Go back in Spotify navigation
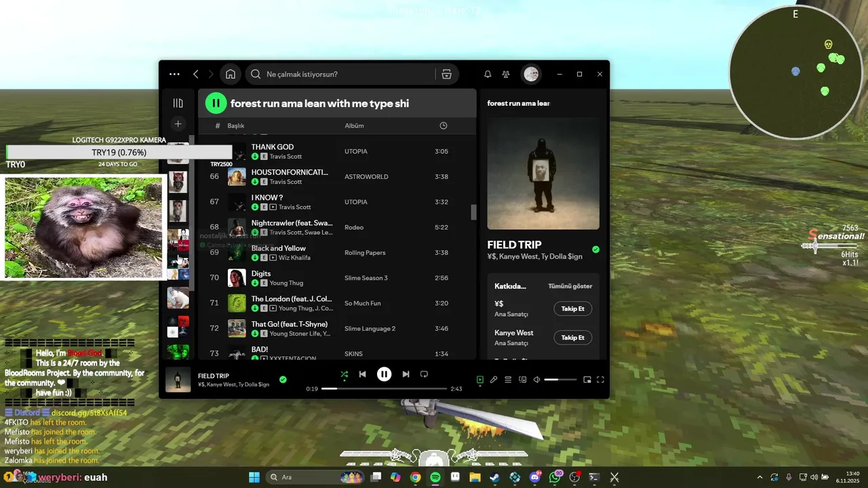868x488 pixels. point(196,75)
